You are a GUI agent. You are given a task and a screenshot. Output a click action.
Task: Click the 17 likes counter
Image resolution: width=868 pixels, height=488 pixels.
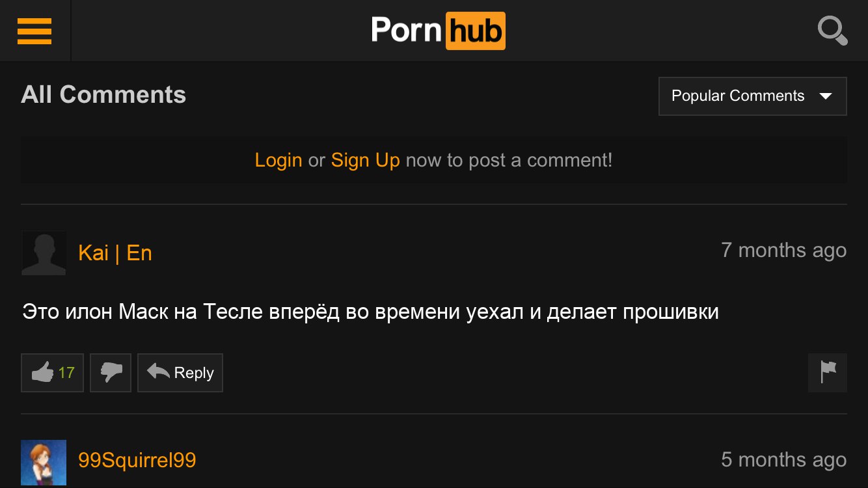[66, 373]
